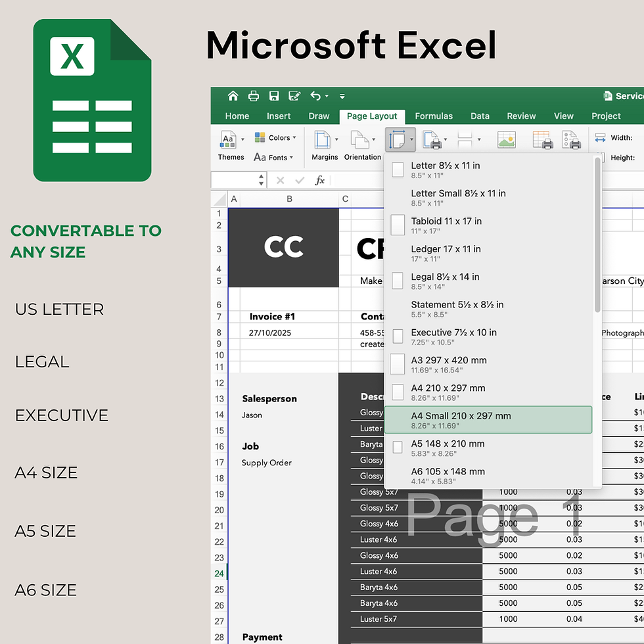Open the Undo history dropdown arrow
Screen dimensions: 644x644
tap(327, 96)
